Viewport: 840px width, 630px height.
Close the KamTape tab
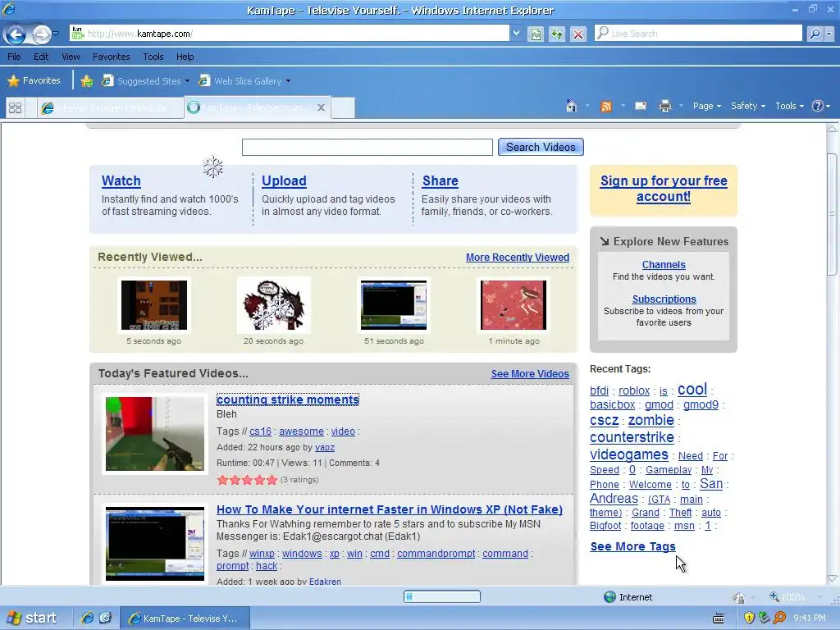coord(321,107)
